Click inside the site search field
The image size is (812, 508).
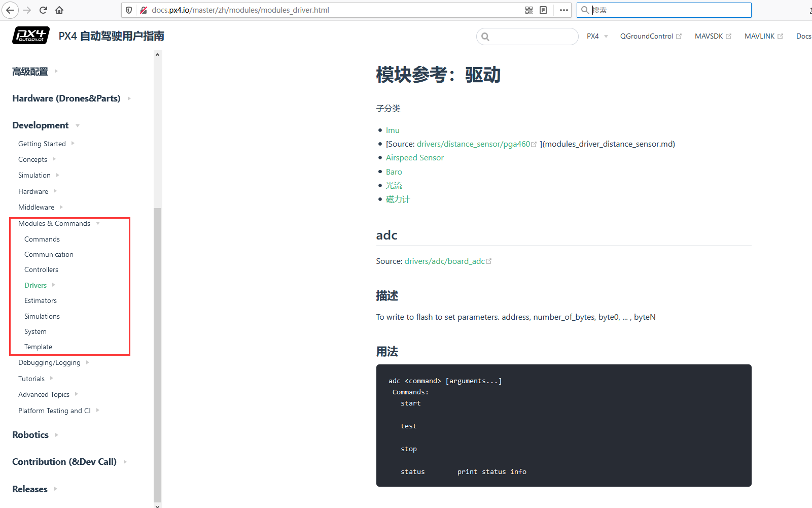[527, 36]
